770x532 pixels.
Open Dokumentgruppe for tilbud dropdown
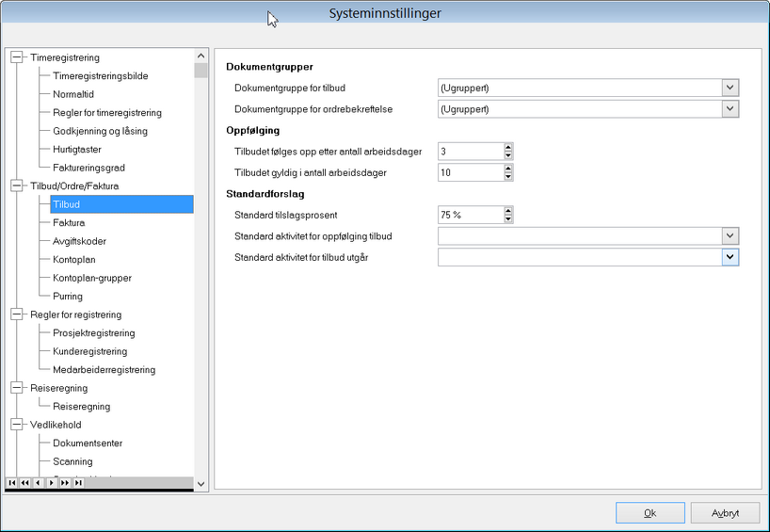pyautogui.click(x=730, y=88)
